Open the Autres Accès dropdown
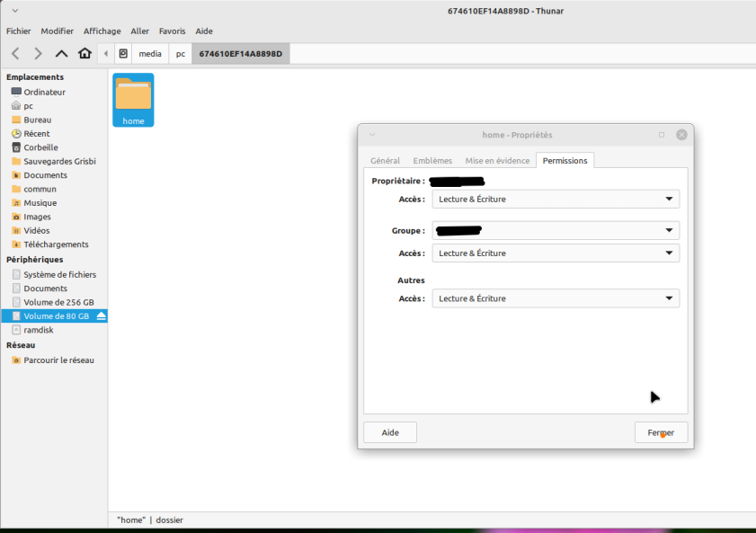 tap(556, 298)
